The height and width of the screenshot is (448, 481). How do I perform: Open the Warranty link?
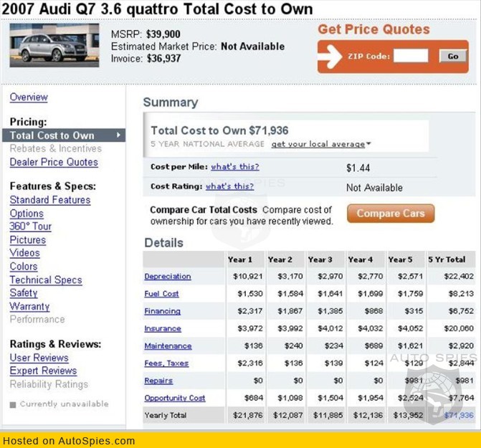coord(29,306)
